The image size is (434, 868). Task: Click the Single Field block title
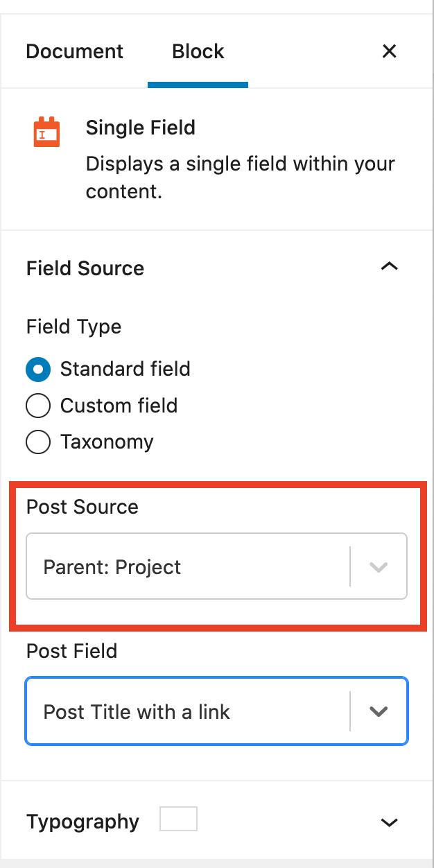(141, 128)
